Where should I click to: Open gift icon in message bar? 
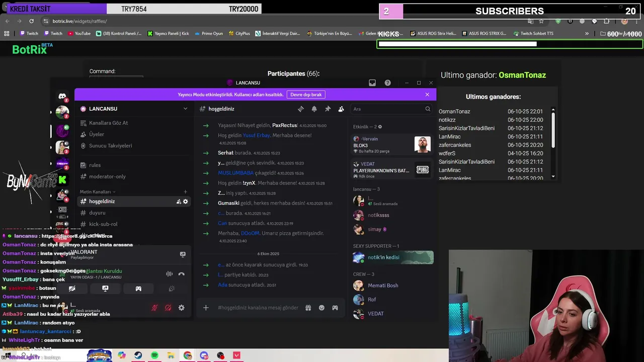point(308,308)
